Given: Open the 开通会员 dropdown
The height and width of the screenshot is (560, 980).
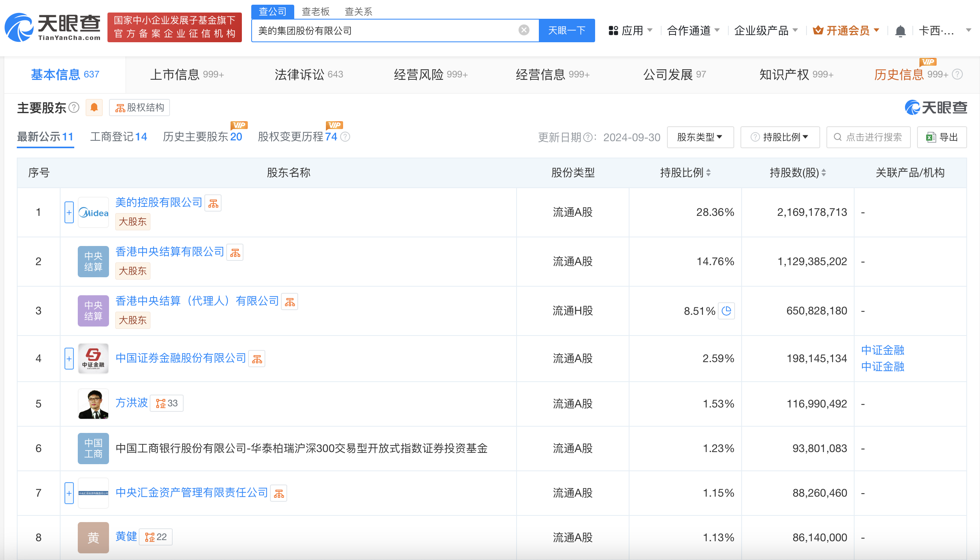Looking at the screenshot, I should coord(846,31).
